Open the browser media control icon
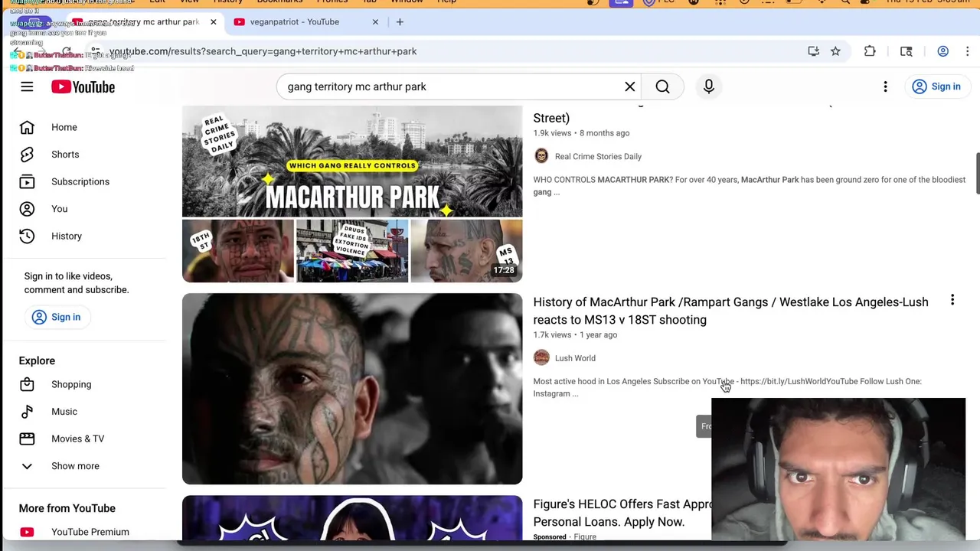980x551 pixels. click(906, 51)
